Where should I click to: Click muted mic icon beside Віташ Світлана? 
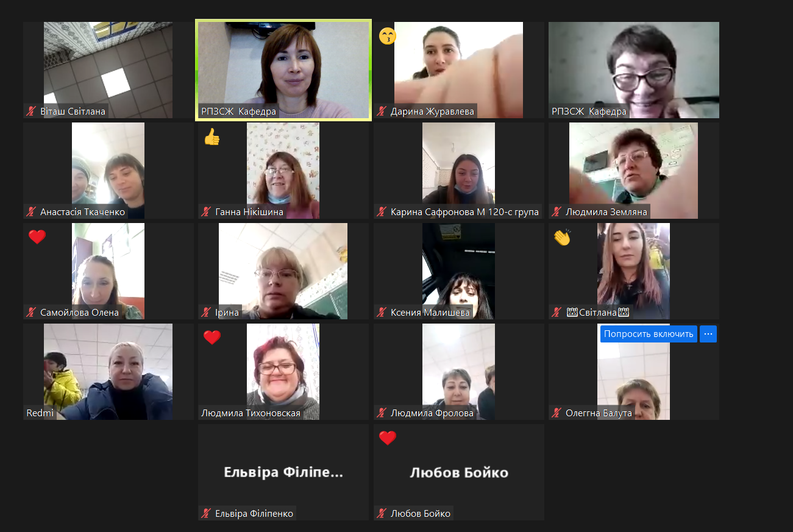click(31, 112)
